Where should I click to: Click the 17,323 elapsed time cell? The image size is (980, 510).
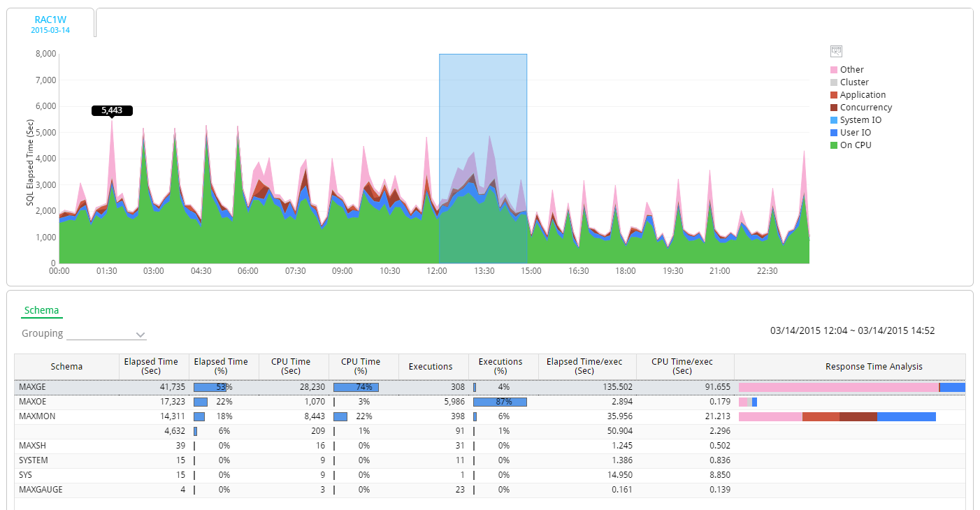click(154, 402)
